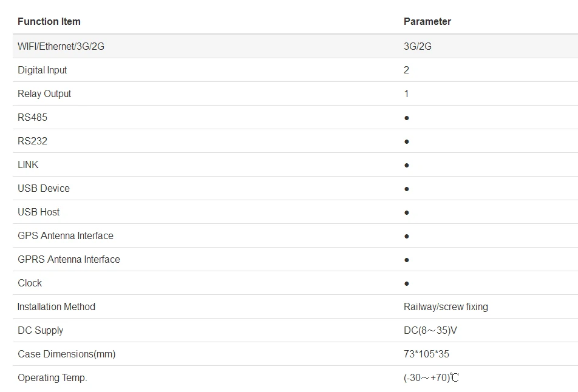The height and width of the screenshot is (392, 578).
Task: Click the Operating Temp. label
Action: click(x=52, y=378)
